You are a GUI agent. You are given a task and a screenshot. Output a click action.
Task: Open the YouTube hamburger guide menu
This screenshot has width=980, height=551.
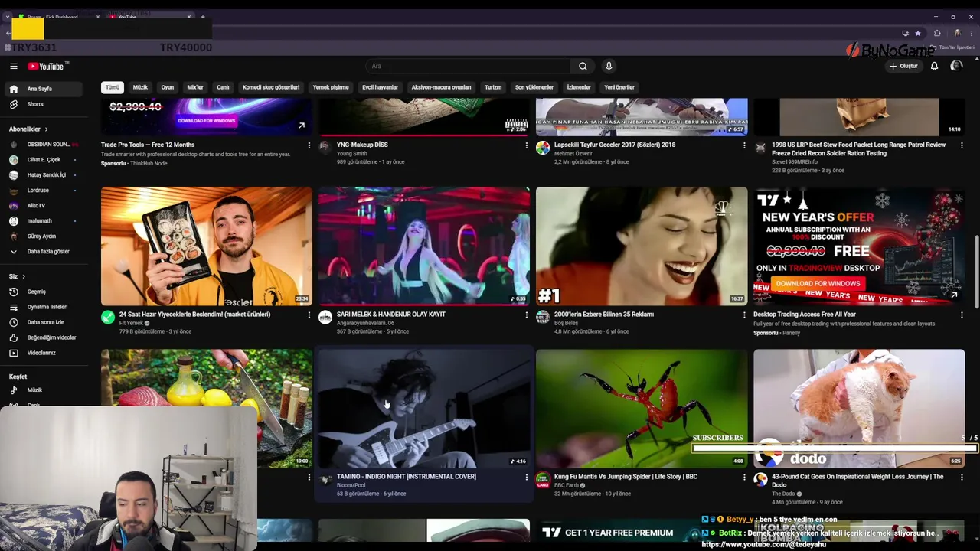pyautogui.click(x=13, y=67)
